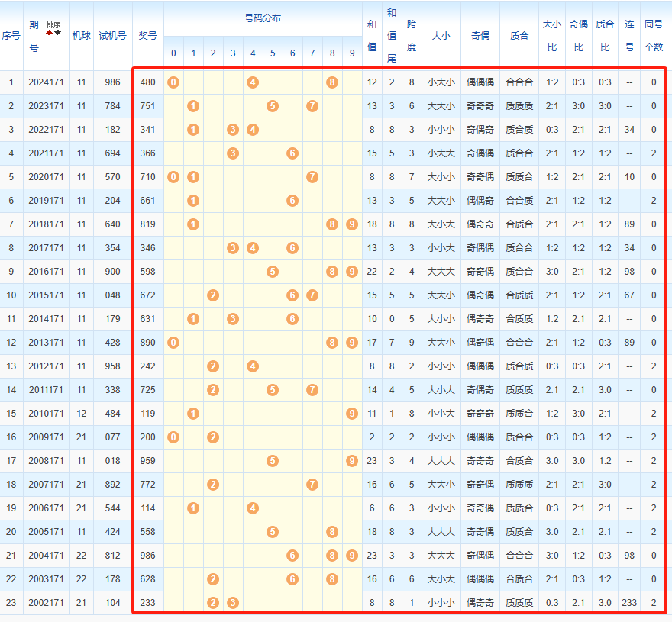The width and height of the screenshot is (672, 622).
Task: Click orange ball 3 in row 2002171
Action: [x=233, y=603]
